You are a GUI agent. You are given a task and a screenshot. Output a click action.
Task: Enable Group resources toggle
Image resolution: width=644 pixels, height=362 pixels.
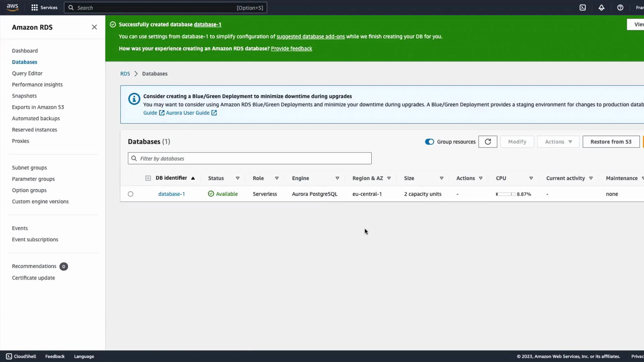point(429,142)
